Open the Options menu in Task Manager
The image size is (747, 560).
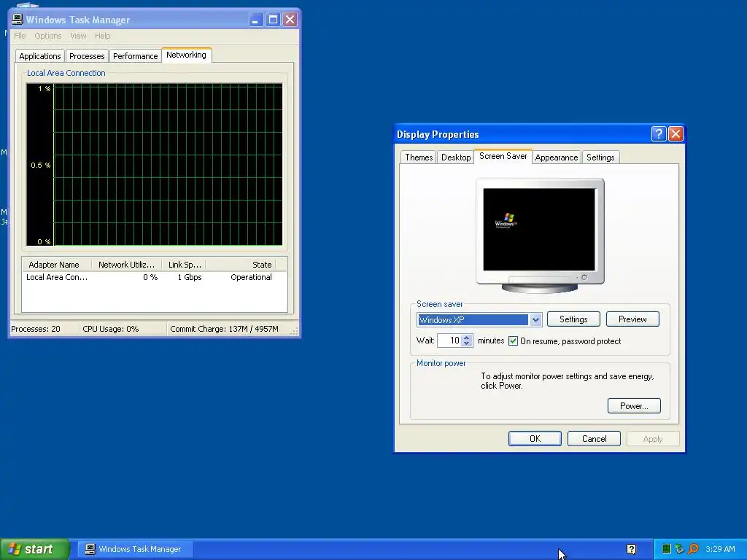click(47, 36)
